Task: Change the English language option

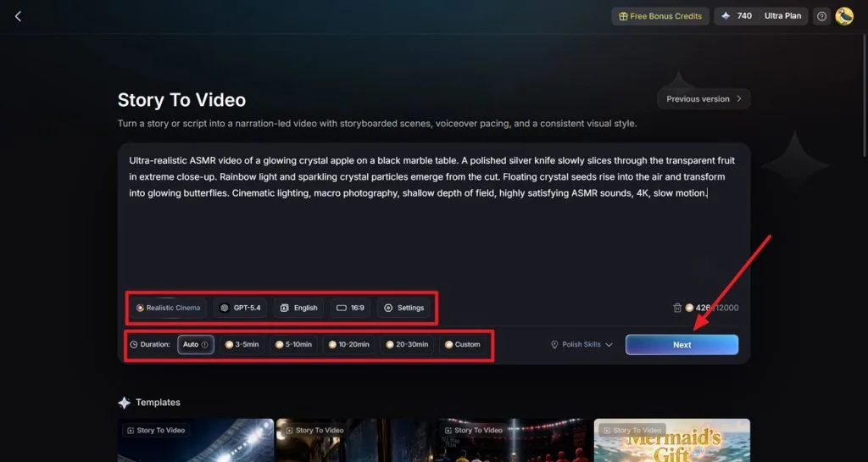Action: coord(299,308)
